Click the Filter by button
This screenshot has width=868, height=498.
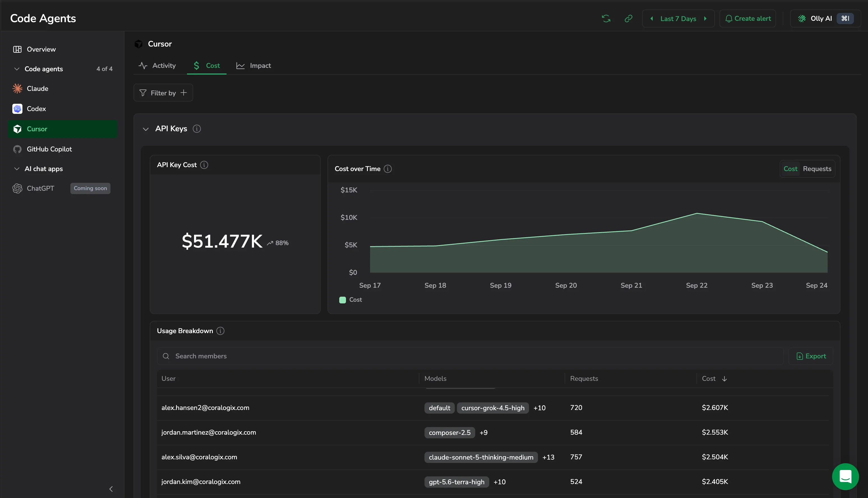point(163,93)
